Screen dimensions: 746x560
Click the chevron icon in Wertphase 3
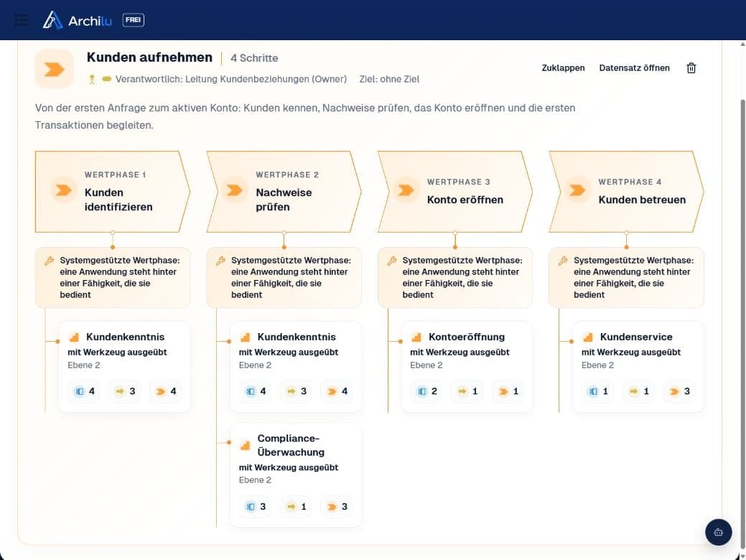pyautogui.click(x=406, y=190)
